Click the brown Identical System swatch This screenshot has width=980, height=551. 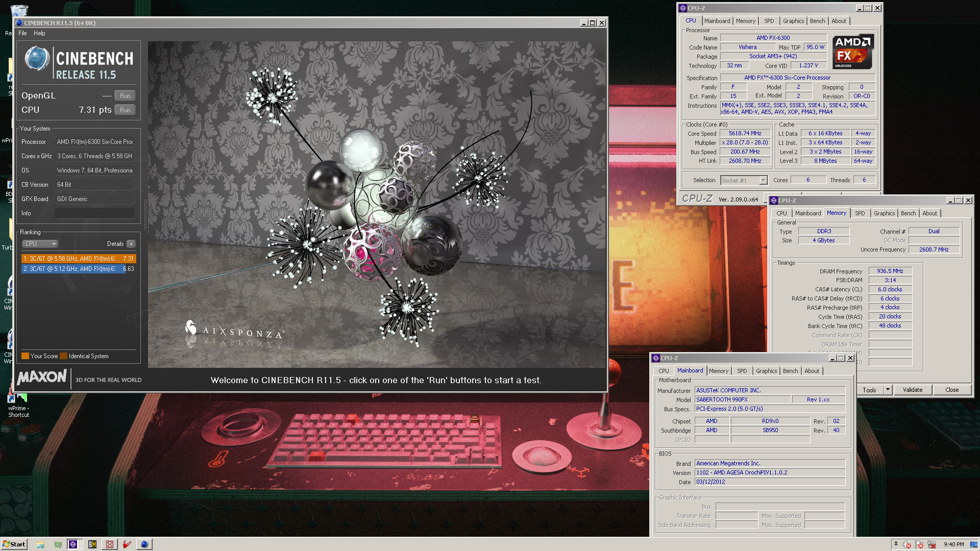64,356
